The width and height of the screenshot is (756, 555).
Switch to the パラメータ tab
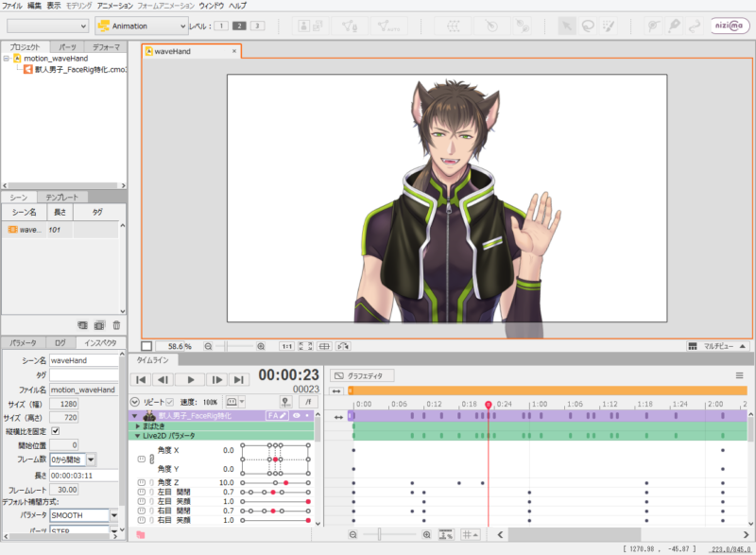[x=23, y=343]
